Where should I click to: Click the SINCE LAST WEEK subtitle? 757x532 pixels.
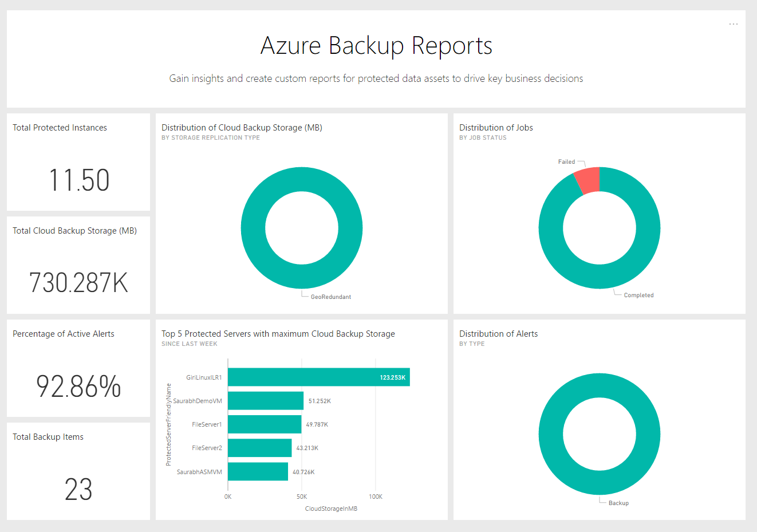(190, 344)
